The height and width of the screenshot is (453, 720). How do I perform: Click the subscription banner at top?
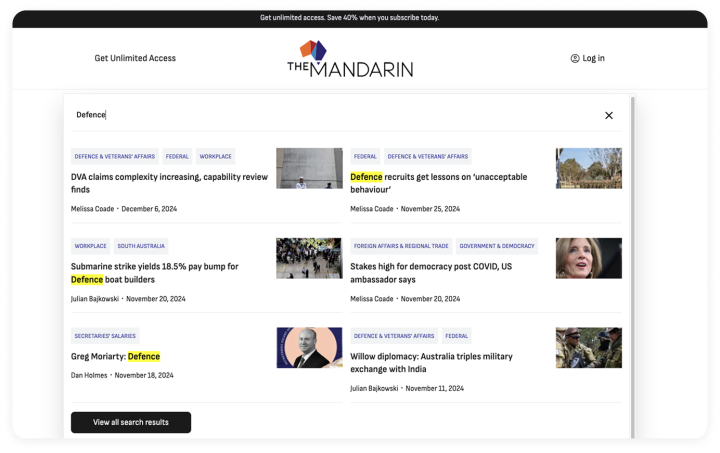349,17
